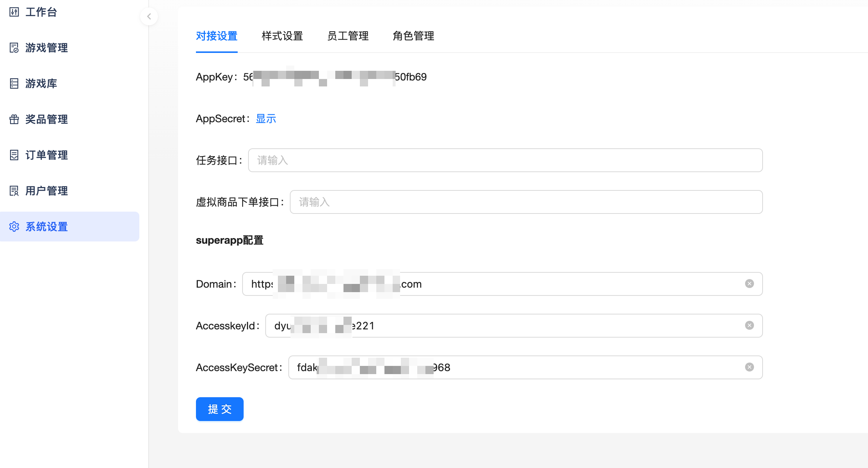Clear the AccesskeyId field using clear icon

[749, 326]
